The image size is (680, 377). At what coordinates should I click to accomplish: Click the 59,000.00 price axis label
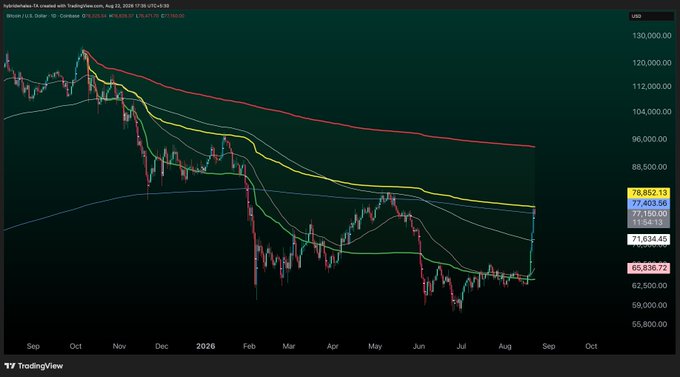click(x=649, y=305)
